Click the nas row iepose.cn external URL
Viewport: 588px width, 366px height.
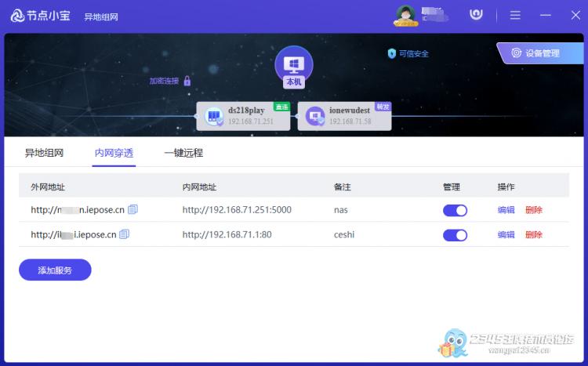(x=78, y=210)
